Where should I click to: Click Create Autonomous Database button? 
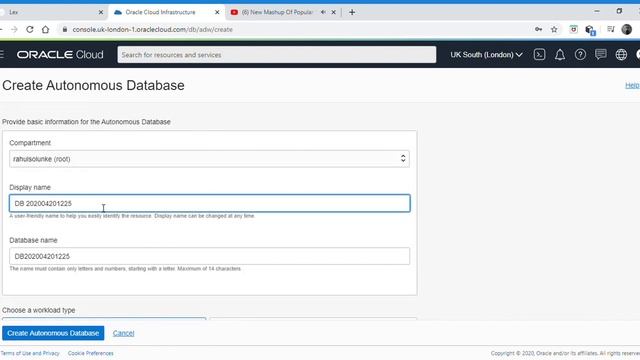[x=53, y=333]
